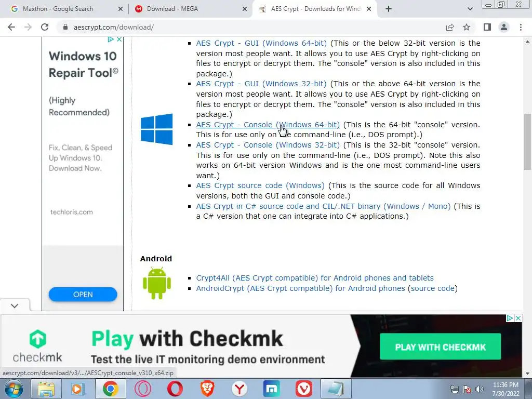Launch Opera GX from taskbar

[x=142, y=389]
